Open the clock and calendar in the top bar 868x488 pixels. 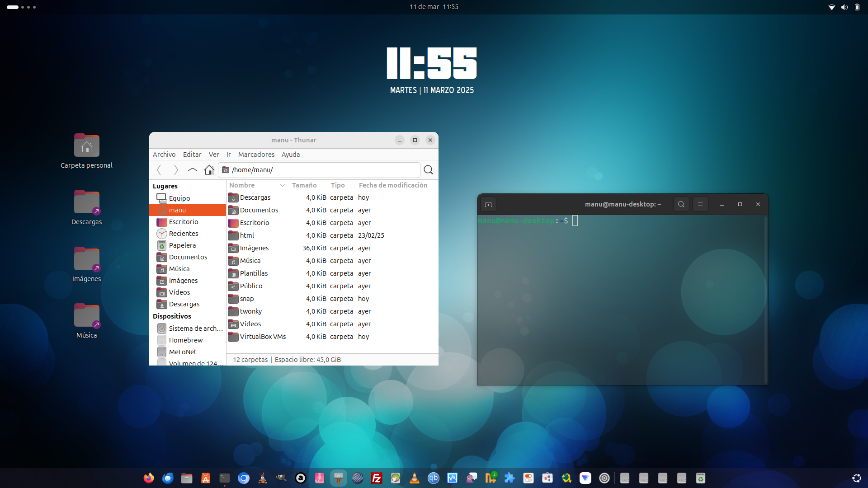[434, 7]
